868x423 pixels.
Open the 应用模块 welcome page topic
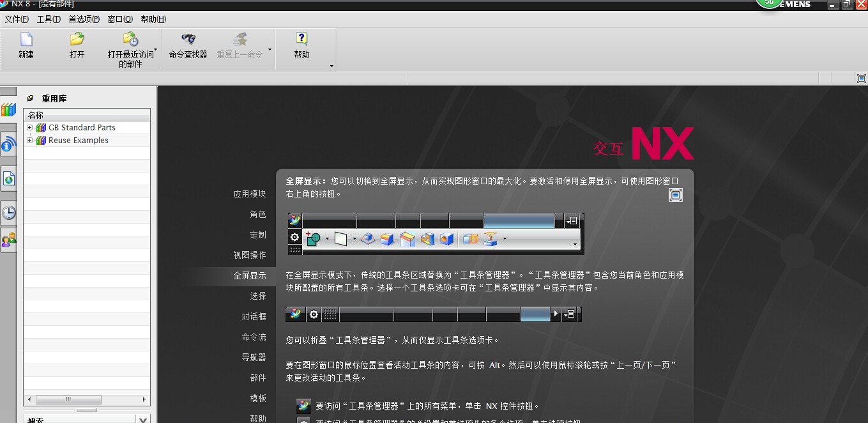coord(250,194)
